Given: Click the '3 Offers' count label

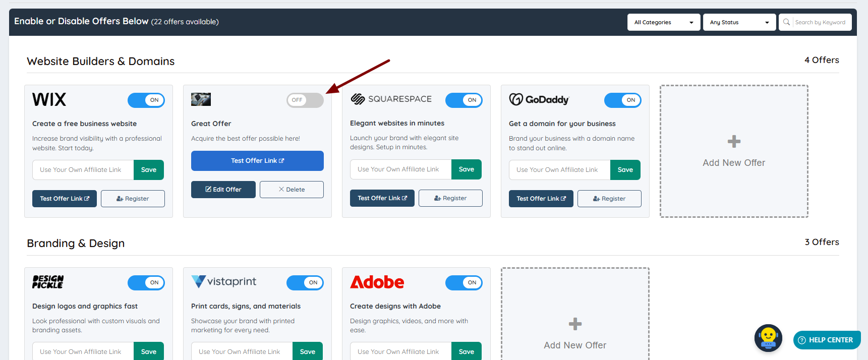Looking at the screenshot, I should coord(822,242).
